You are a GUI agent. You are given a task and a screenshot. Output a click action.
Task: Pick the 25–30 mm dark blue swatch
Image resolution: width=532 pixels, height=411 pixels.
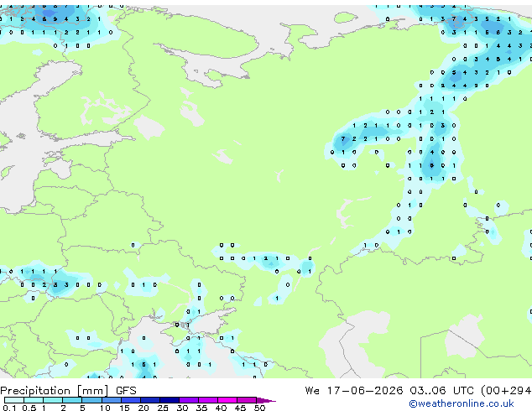(169, 400)
